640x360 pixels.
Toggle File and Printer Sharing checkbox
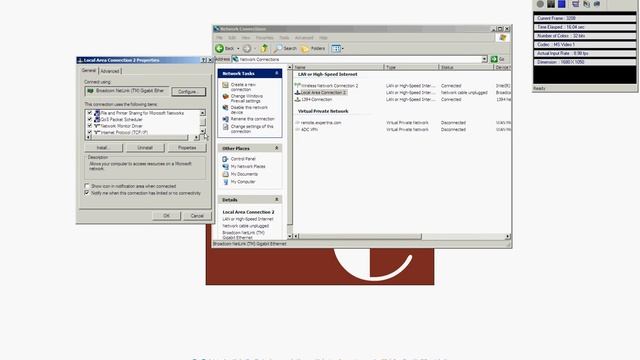pos(90,113)
